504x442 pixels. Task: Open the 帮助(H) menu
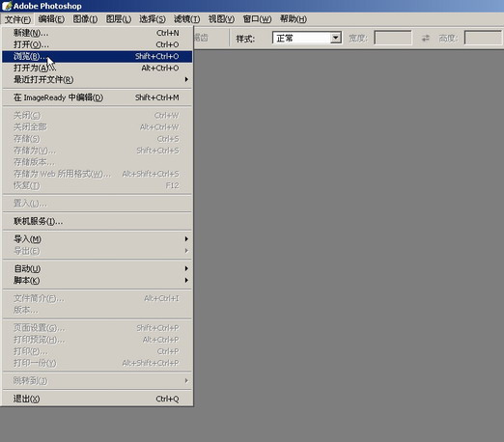(293, 19)
